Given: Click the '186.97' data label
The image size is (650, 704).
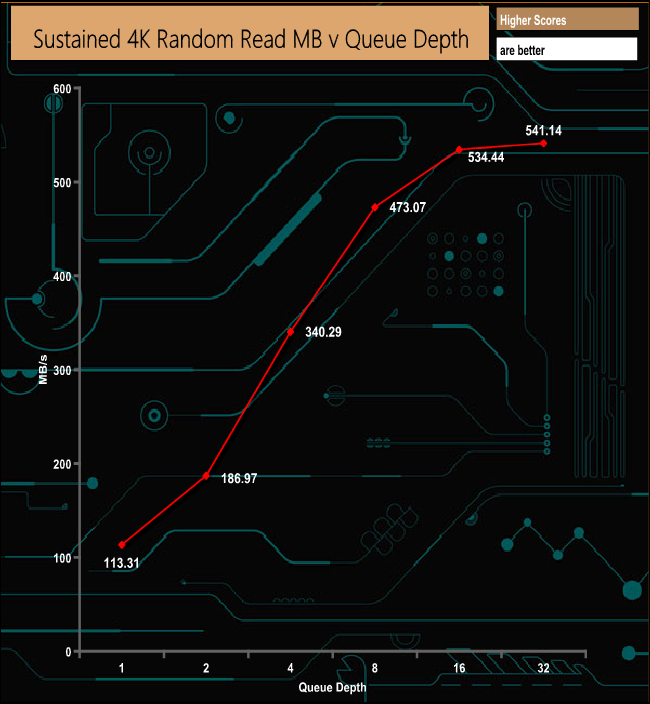Looking at the screenshot, I should point(239,478).
